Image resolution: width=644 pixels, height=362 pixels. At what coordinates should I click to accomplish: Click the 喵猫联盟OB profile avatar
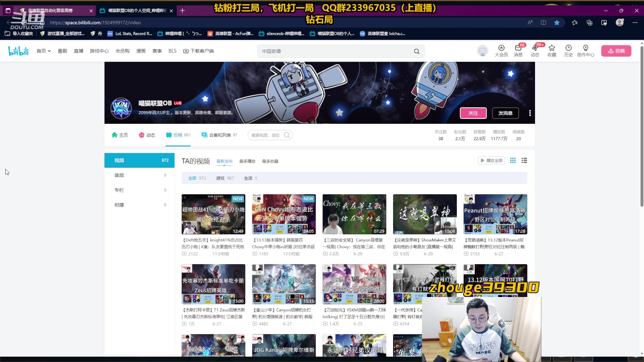[x=121, y=108]
